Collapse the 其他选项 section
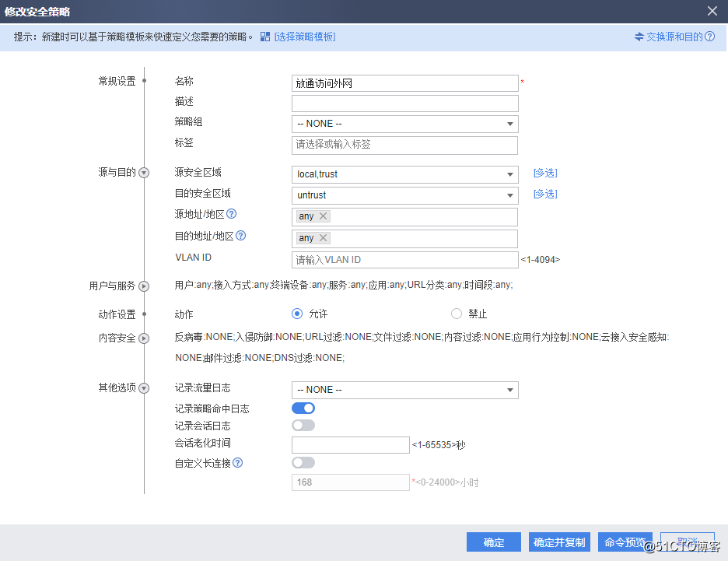 144,388
